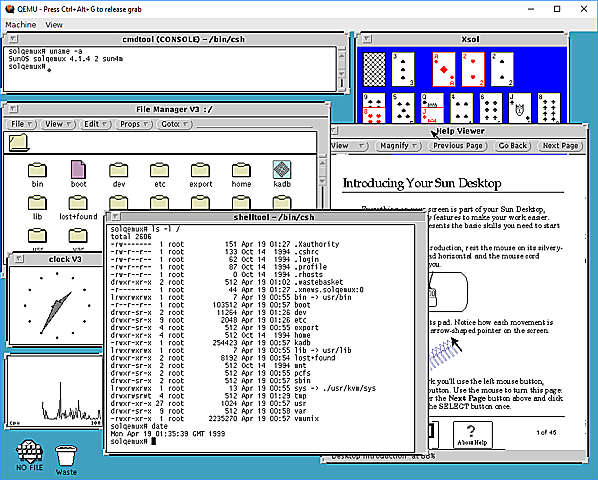Select the Ace of diamonds card
598x480 pixels.
(444, 69)
